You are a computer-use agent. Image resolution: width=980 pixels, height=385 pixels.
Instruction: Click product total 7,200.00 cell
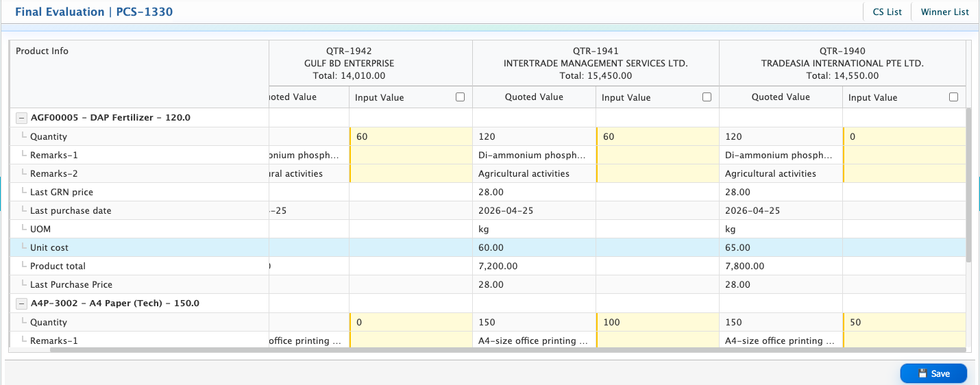point(534,266)
